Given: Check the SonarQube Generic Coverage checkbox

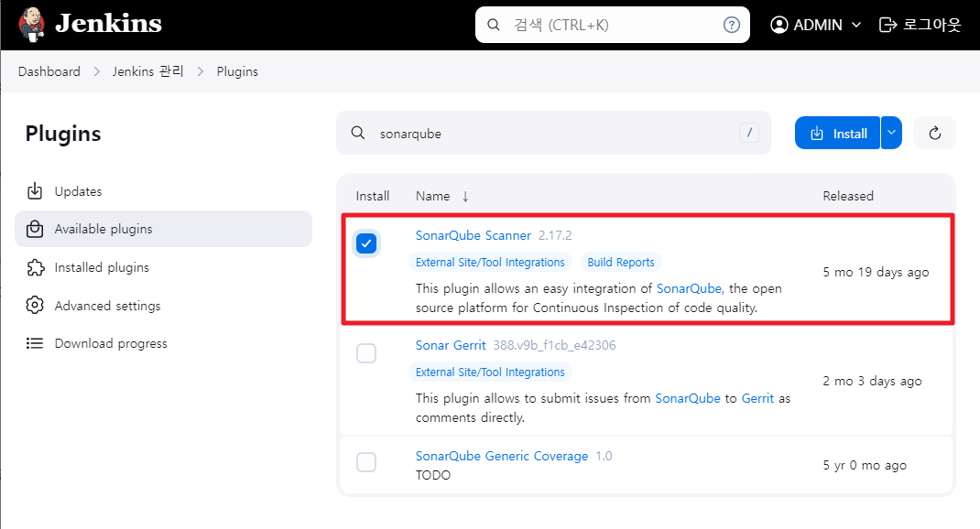Looking at the screenshot, I should pyautogui.click(x=366, y=463).
